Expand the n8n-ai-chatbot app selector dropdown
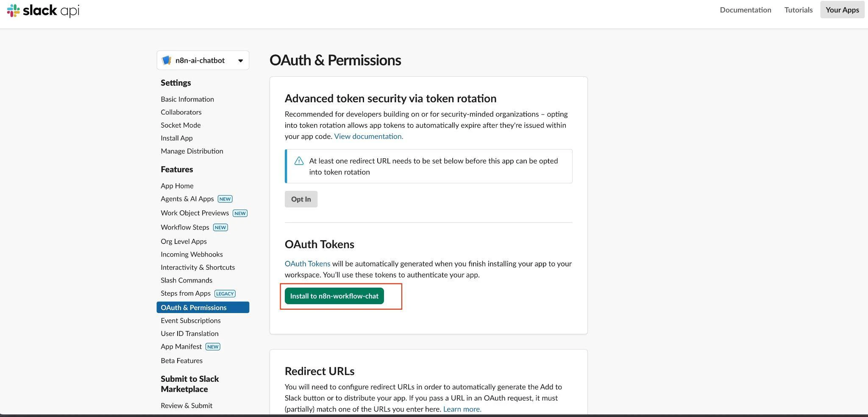 point(240,61)
